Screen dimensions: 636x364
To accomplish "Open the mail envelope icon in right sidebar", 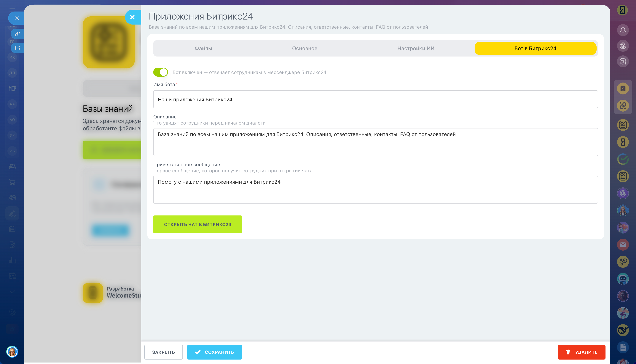I will (x=623, y=244).
